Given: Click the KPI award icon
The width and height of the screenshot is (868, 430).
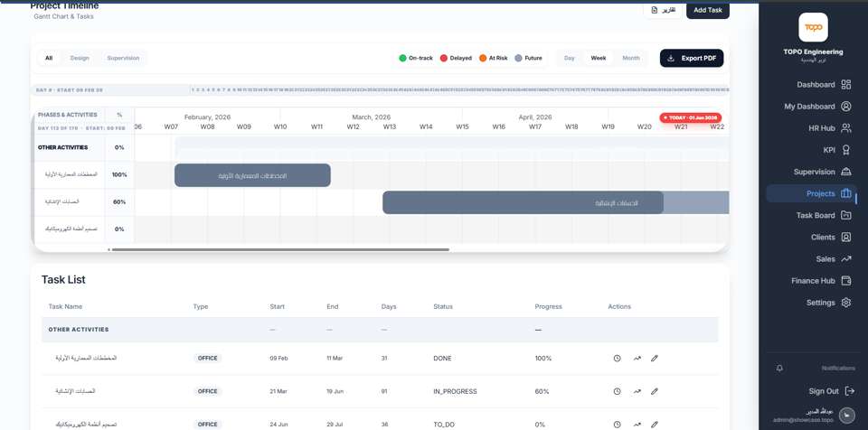Looking at the screenshot, I should point(845,150).
